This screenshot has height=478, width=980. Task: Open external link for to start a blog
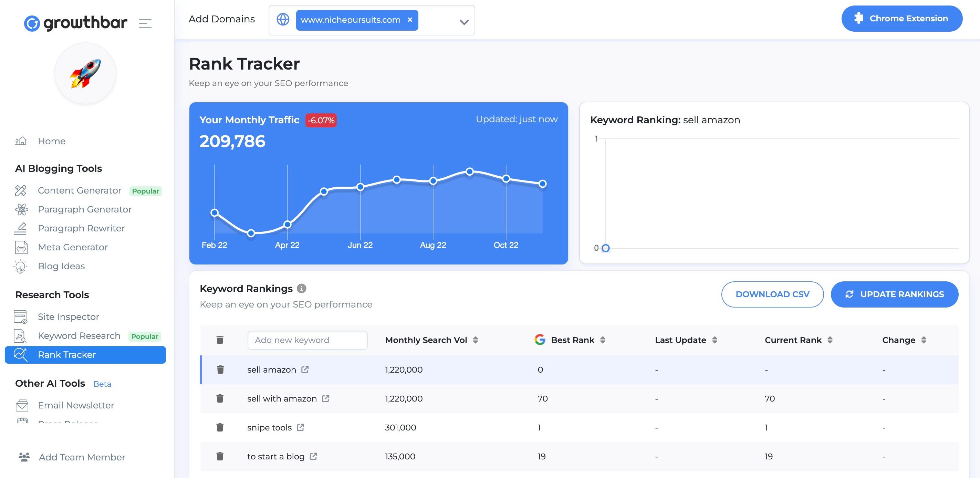(x=313, y=456)
